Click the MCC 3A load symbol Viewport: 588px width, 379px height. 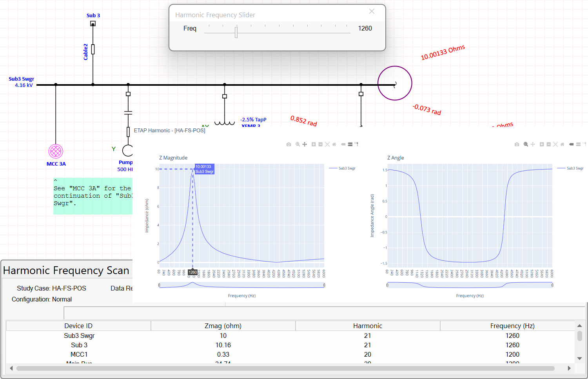coord(56,151)
